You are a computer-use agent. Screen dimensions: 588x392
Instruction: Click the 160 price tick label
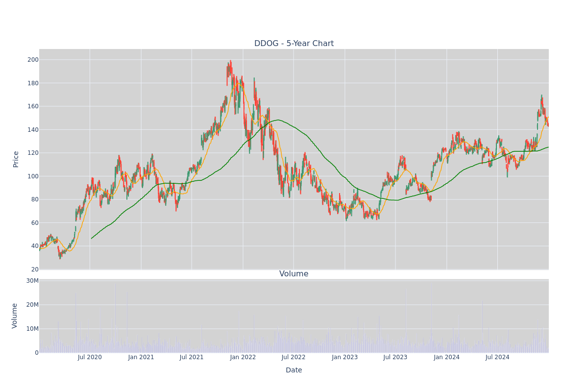33,106
